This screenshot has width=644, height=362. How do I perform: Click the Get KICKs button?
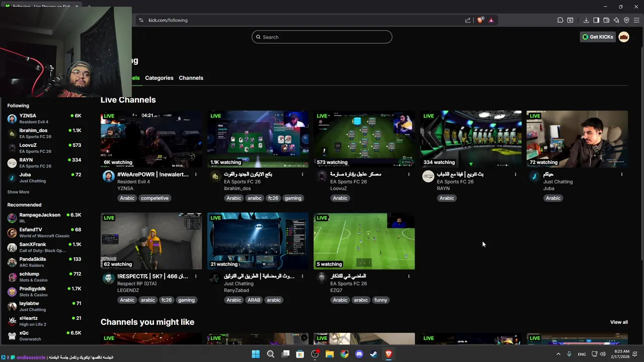598,37
